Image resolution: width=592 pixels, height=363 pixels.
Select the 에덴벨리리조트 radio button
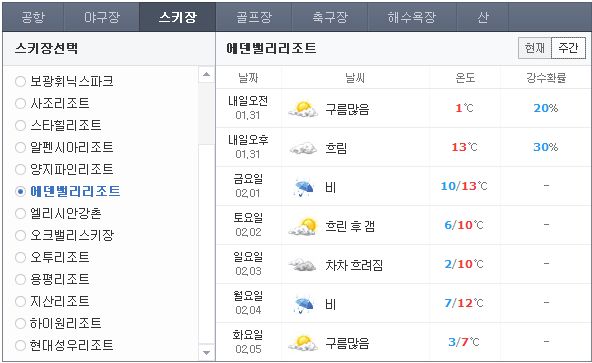click(20, 191)
